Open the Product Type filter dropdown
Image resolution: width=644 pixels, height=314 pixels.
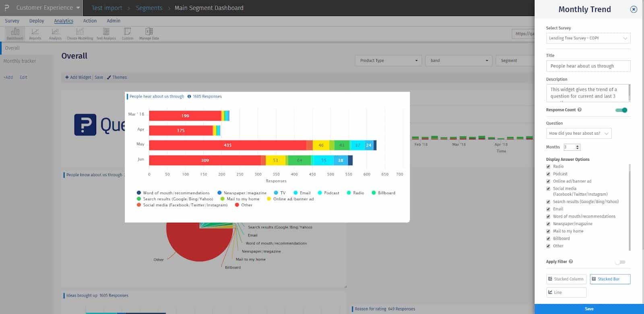click(x=388, y=61)
